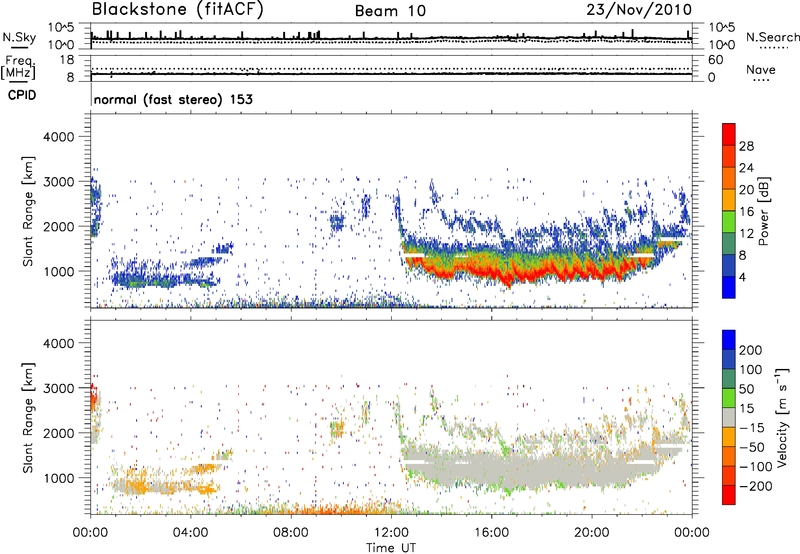The height and width of the screenshot is (554, 800).
Task: Click the 'Beam 10' label
Action: tap(390, 11)
